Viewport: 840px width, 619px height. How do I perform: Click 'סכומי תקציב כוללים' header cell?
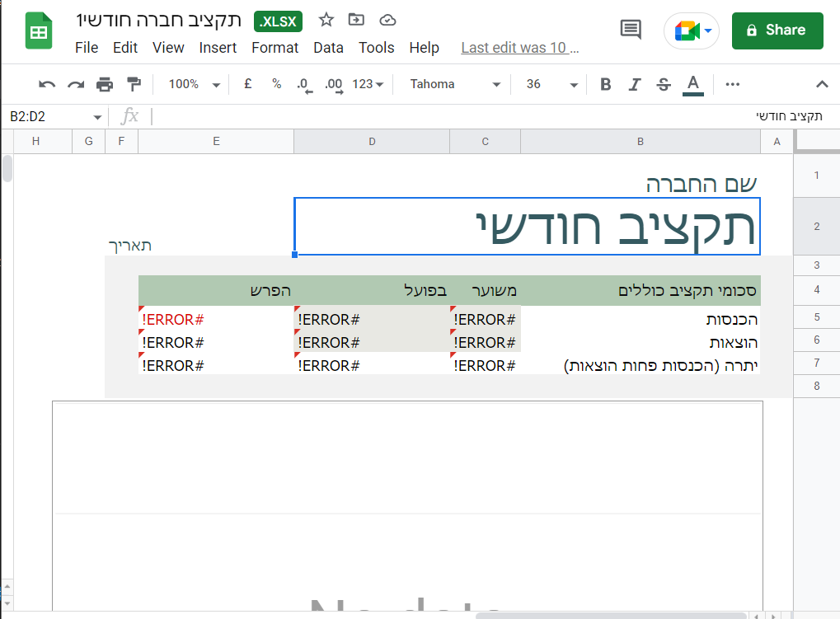[641, 291]
